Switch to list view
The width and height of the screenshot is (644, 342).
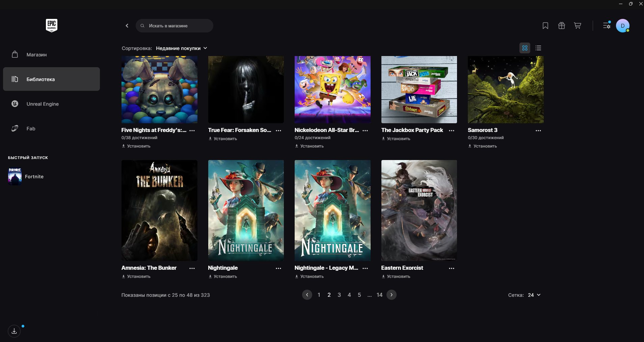pos(538,48)
